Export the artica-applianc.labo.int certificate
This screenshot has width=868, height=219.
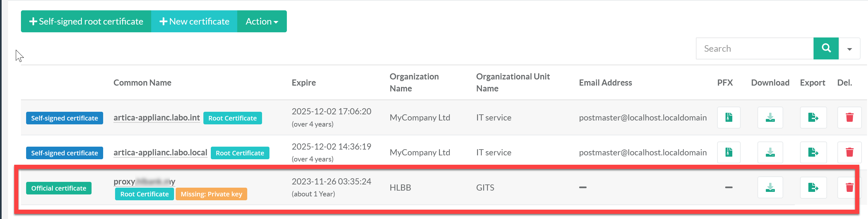(x=813, y=118)
